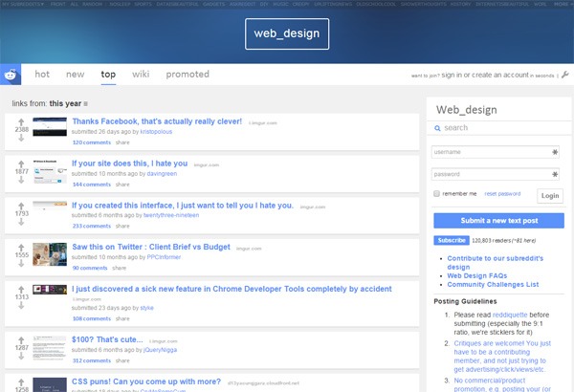
Task: Open thumbnail of '$100? That's cute...' post
Action: pos(50,348)
